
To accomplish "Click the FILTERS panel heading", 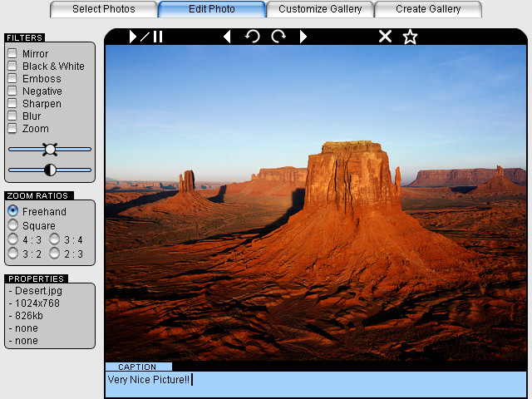I will (x=24, y=37).
